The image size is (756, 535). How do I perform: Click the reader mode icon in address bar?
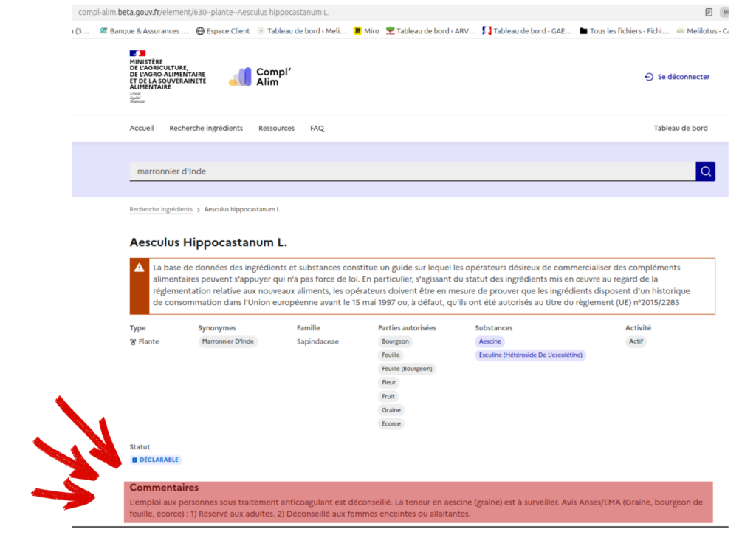pyautogui.click(x=709, y=13)
